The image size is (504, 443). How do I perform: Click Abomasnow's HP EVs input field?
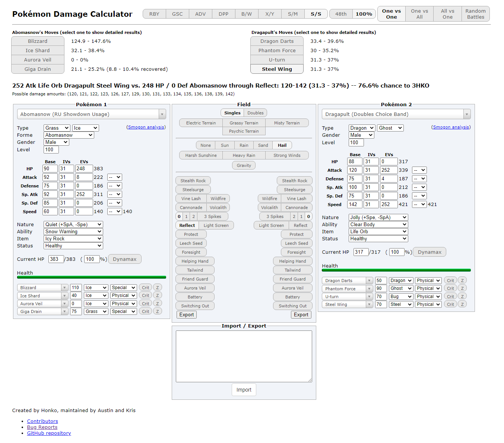[x=84, y=169]
